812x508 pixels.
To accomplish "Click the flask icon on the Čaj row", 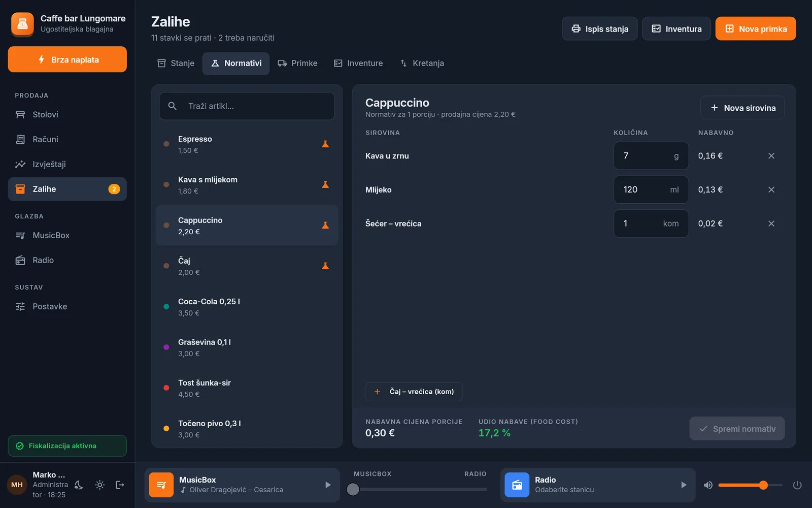I will pos(325,266).
